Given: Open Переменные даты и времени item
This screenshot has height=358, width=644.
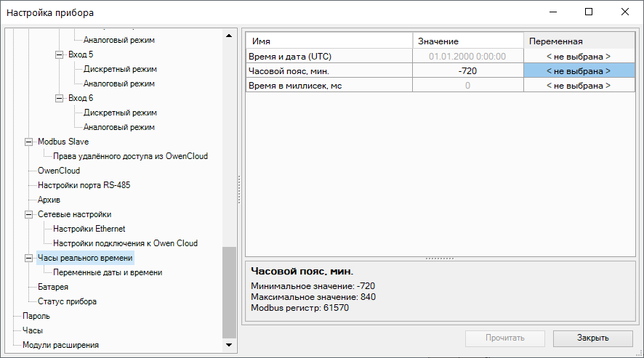Looking at the screenshot, I should pos(107,272).
